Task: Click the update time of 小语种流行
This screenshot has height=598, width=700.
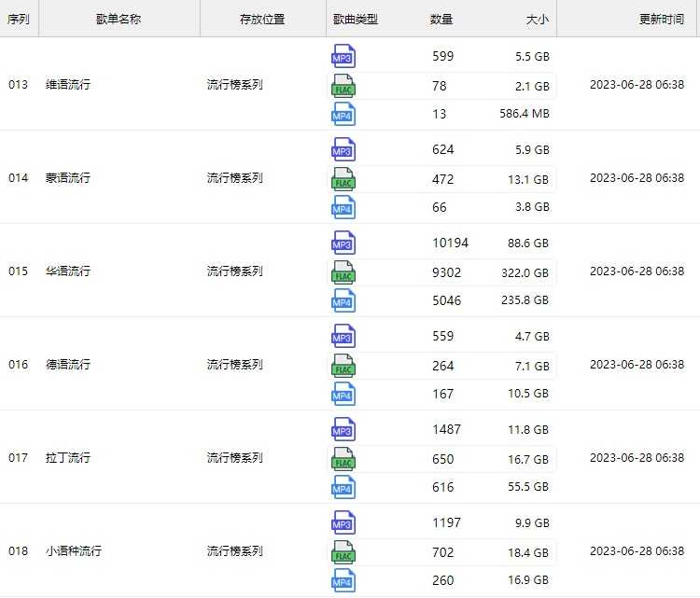Action: (x=637, y=550)
